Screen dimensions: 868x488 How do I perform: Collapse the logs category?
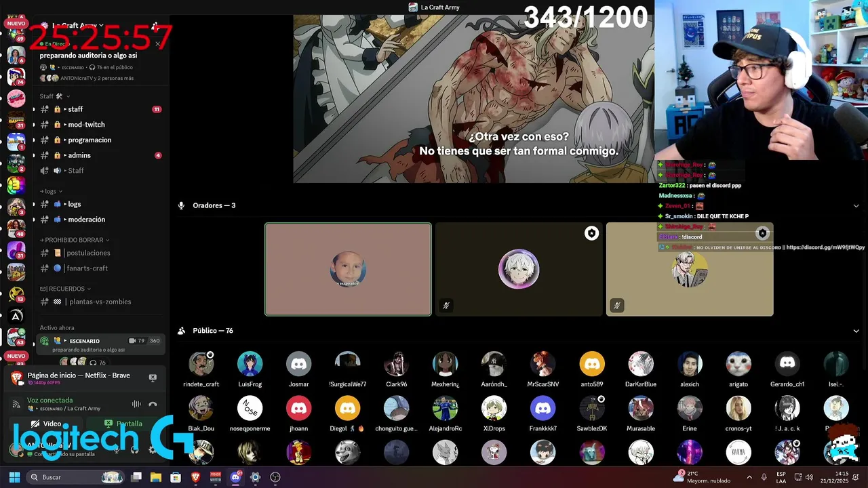[x=51, y=191]
